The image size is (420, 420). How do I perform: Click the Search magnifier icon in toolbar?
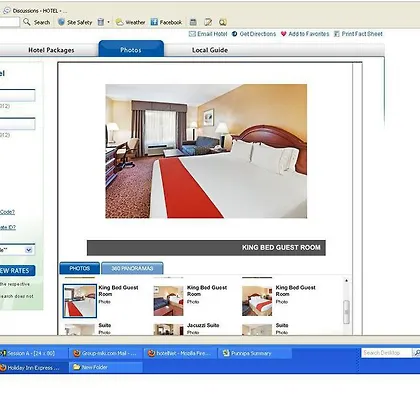[27, 22]
